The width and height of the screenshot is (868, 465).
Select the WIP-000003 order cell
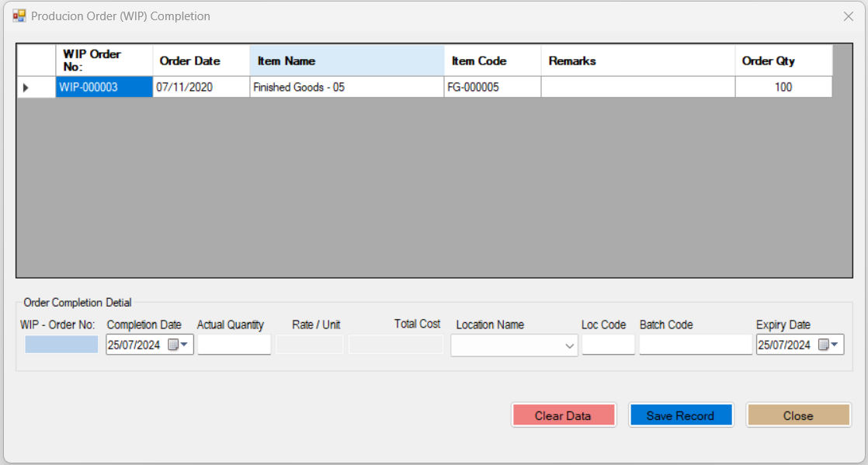tap(103, 88)
